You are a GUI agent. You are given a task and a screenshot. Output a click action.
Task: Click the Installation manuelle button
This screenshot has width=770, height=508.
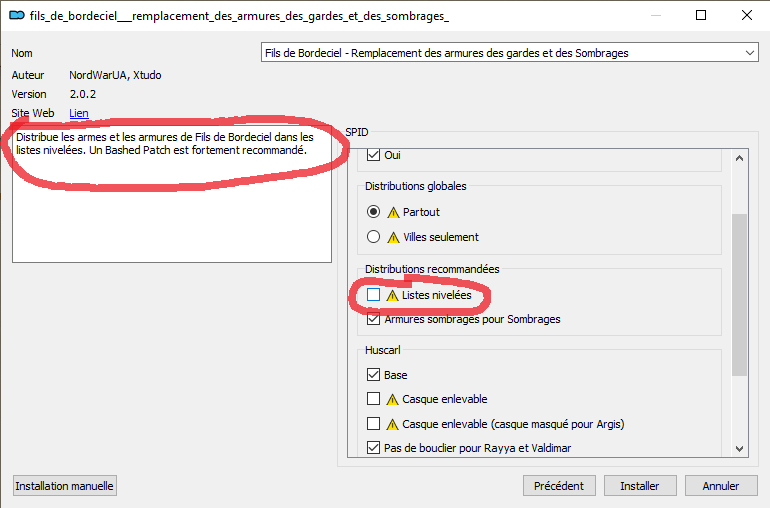[64, 486]
